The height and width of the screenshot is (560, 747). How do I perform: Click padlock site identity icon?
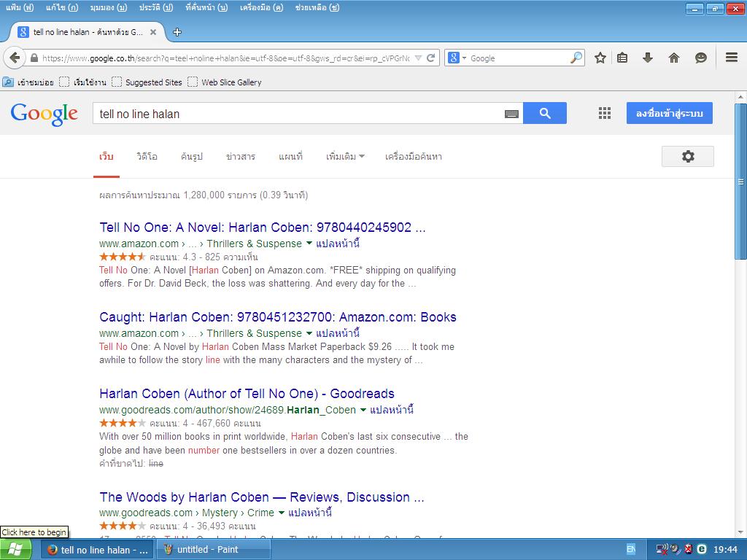click(34, 58)
